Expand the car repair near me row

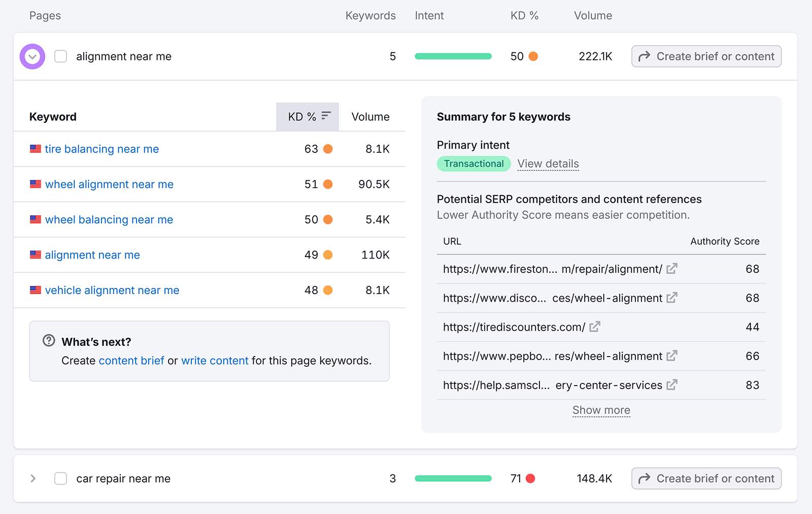(x=32, y=478)
